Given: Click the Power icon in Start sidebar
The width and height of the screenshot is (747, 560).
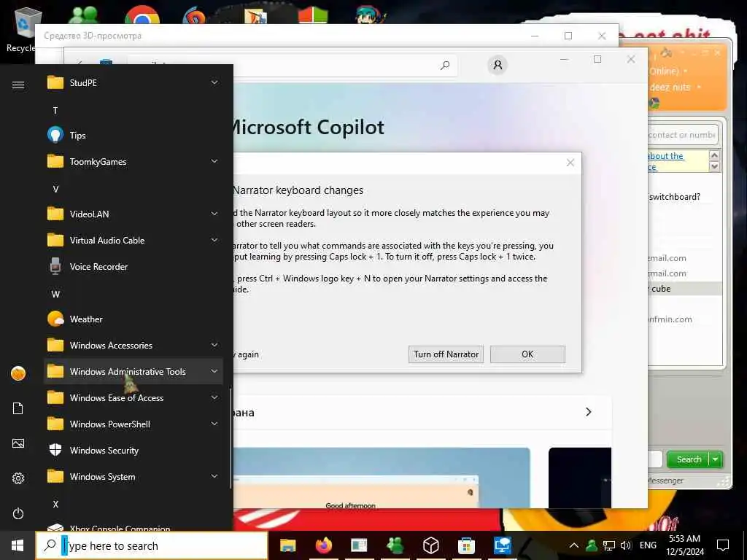Looking at the screenshot, I should (x=18, y=513).
